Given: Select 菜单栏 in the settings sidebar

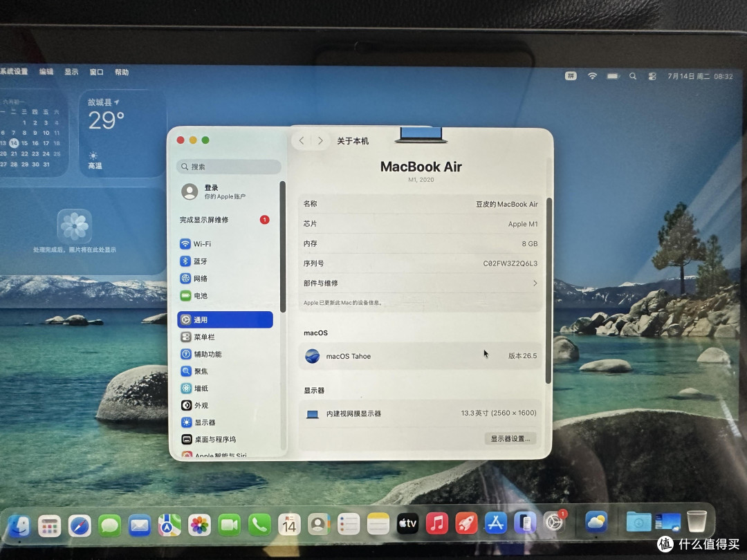Looking at the screenshot, I should coord(225,337).
